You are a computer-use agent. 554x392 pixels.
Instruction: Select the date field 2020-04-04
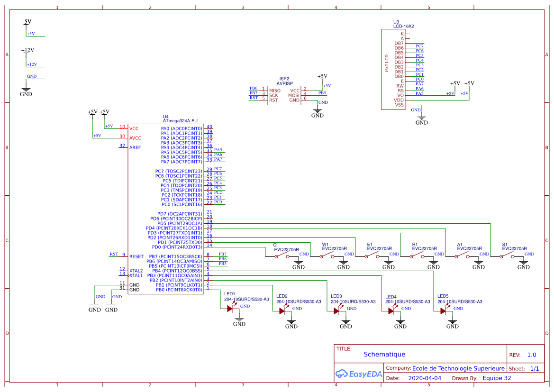pos(424,378)
